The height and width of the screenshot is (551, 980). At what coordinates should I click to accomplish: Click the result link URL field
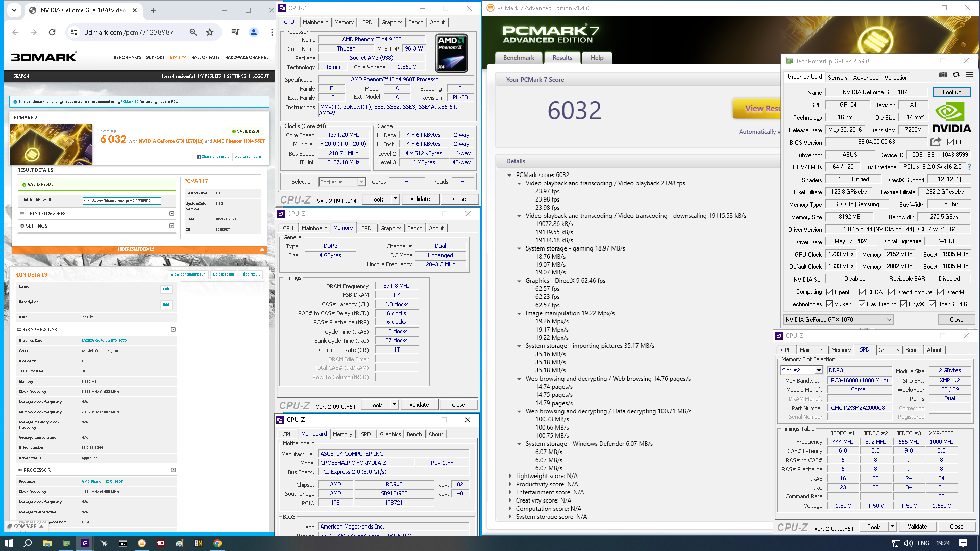coord(122,201)
